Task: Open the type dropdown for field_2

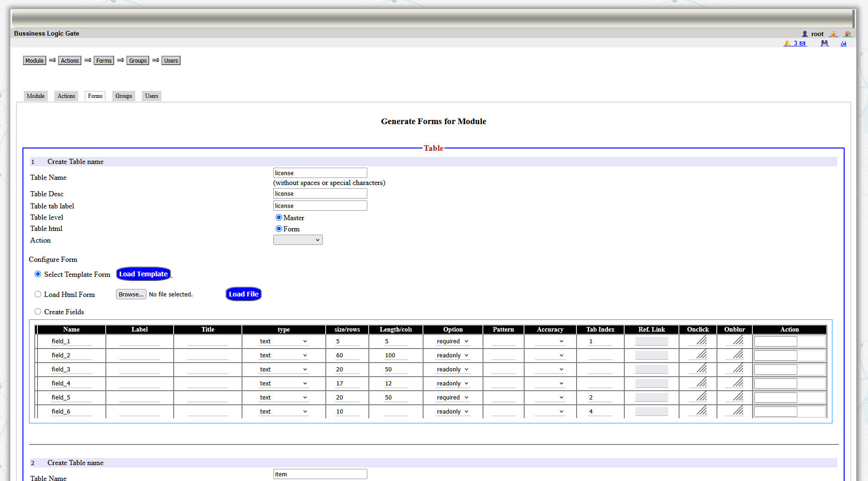Action: pyautogui.click(x=283, y=355)
